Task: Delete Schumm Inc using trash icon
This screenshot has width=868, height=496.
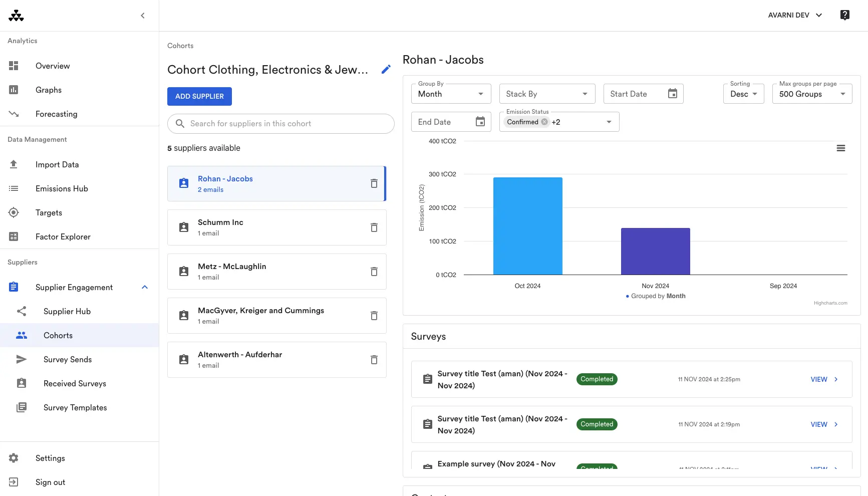Action: (374, 227)
